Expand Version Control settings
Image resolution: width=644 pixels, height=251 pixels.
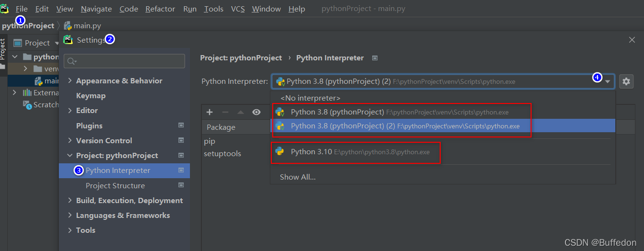pyautogui.click(x=70, y=140)
